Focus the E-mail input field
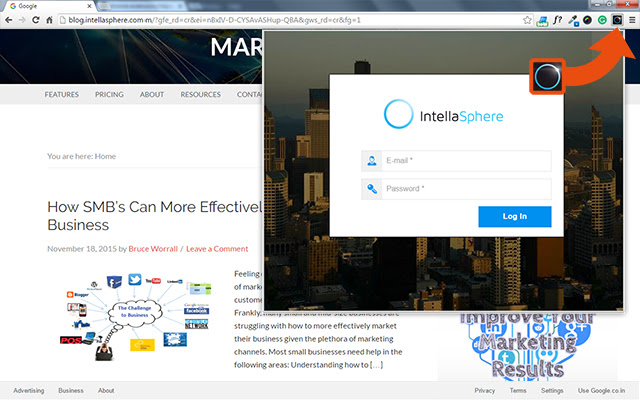The image size is (640, 400). point(466,160)
